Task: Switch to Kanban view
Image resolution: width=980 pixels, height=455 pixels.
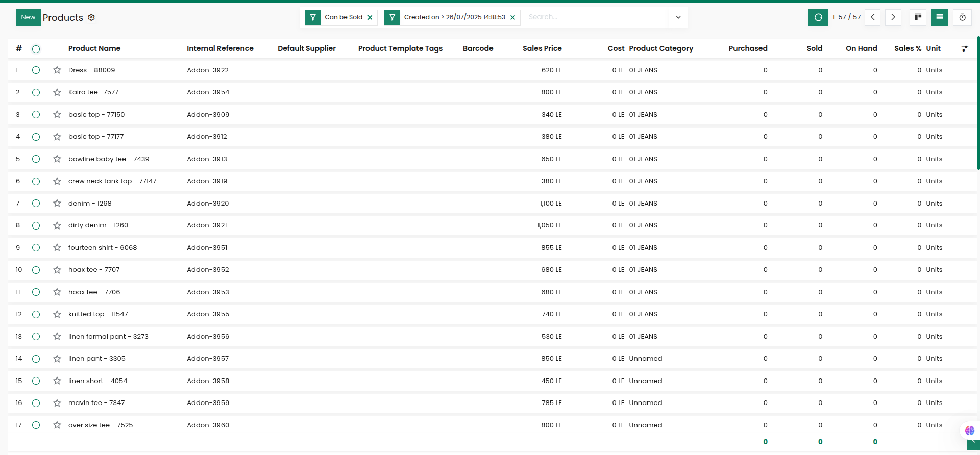Action: point(918,17)
